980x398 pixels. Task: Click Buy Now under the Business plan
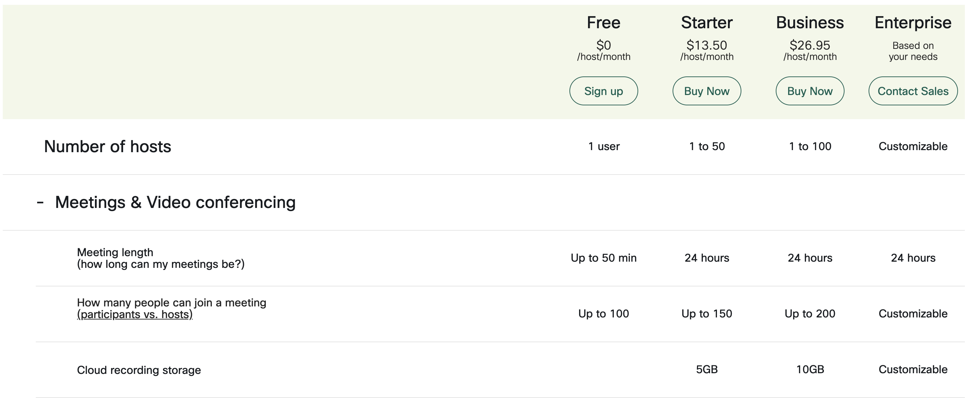click(x=809, y=91)
